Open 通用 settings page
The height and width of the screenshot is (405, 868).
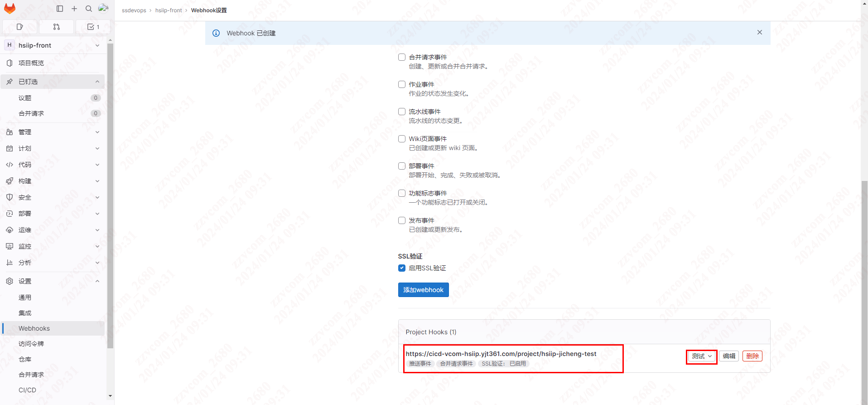[53, 298]
